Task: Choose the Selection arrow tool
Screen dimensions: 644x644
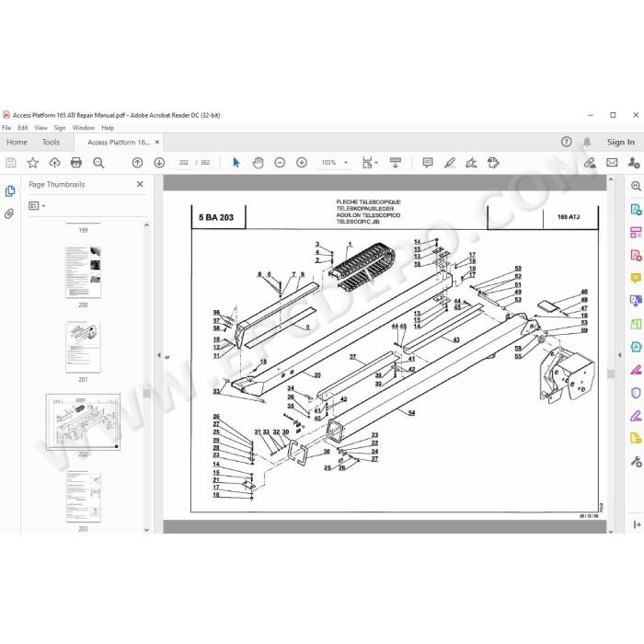Action: [236, 163]
